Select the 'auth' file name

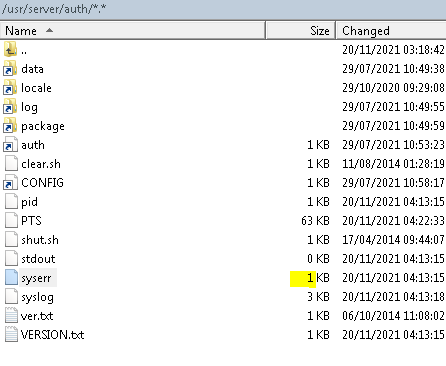click(x=33, y=145)
